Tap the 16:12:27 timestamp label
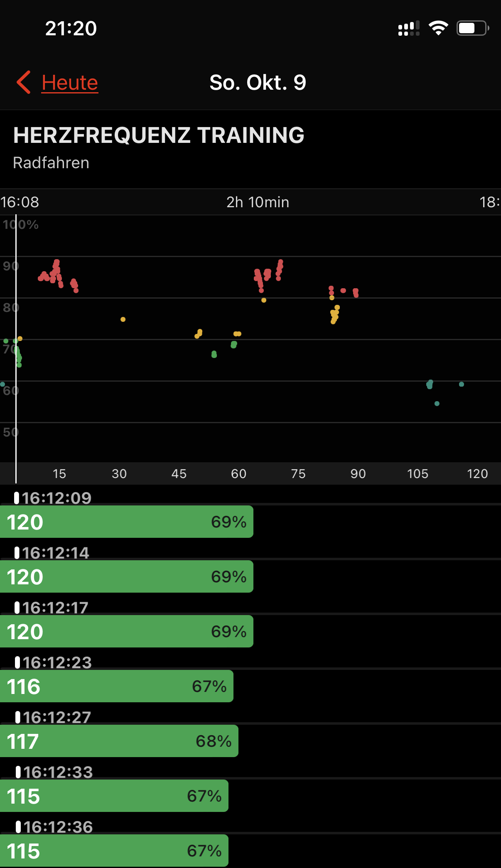The image size is (501, 868). tap(57, 717)
